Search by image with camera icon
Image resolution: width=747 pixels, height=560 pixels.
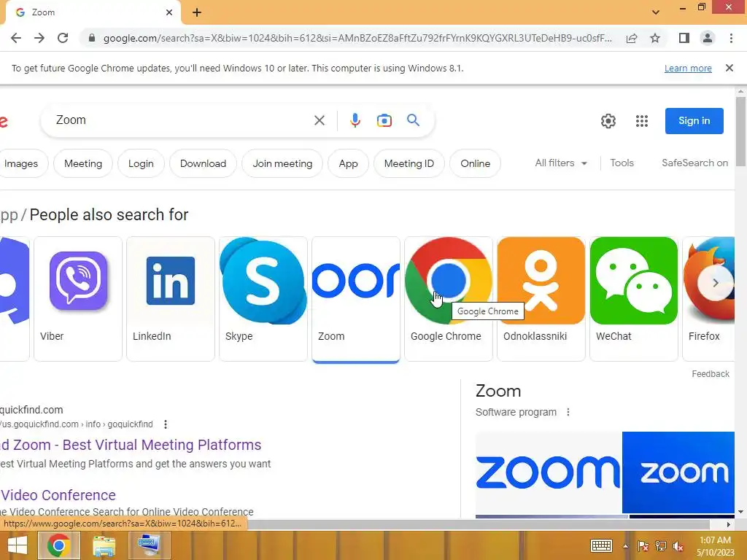[384, 120]
